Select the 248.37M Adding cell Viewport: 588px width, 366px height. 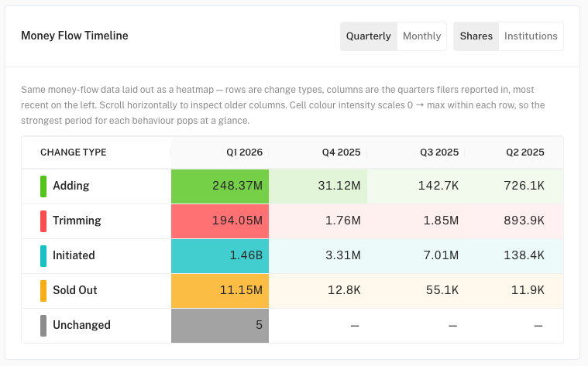tap(220, 186)
